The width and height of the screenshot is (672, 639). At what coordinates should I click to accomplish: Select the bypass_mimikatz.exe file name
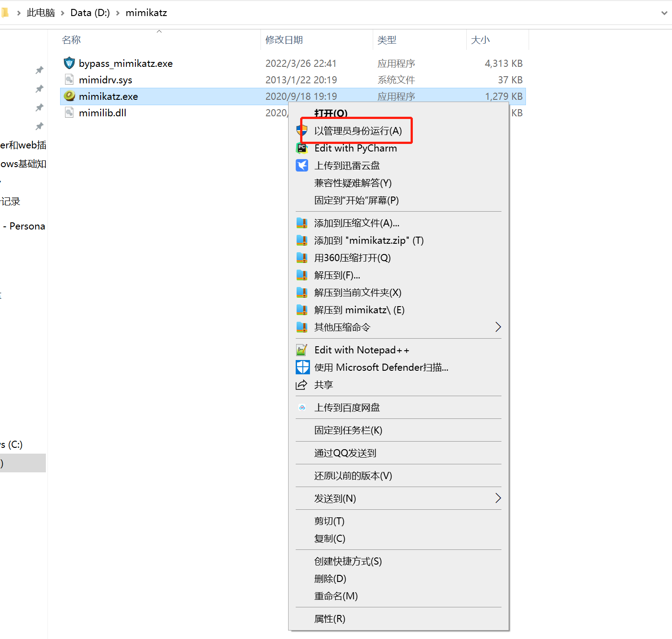(x=126, y=63)
